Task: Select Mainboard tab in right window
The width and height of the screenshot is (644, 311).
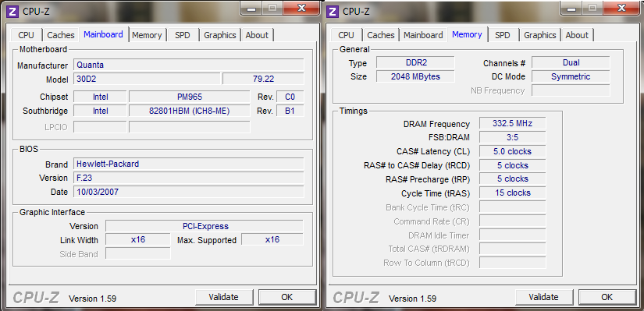Action: pyautogui.click(x=423, y=35)
